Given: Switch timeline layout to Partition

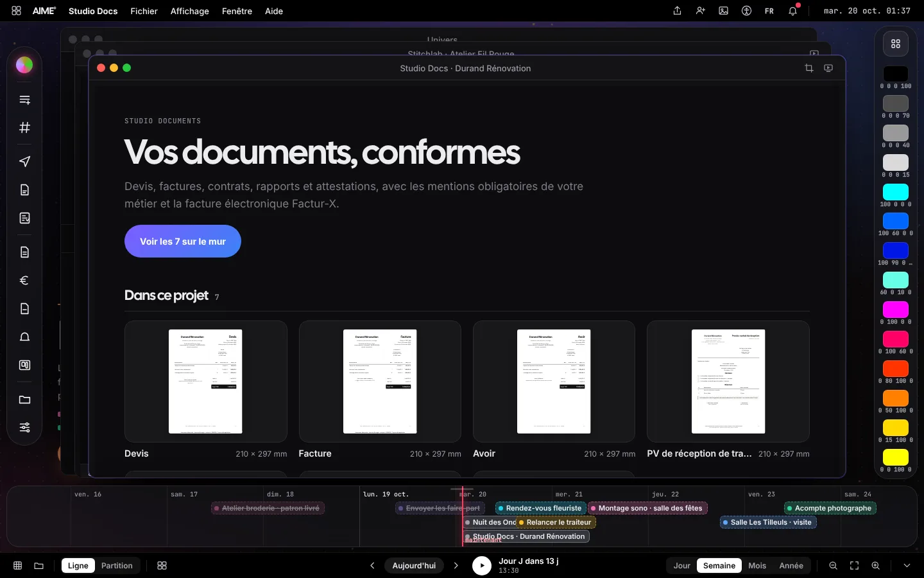Looking at the screenshot, I should tap(117, 566).
